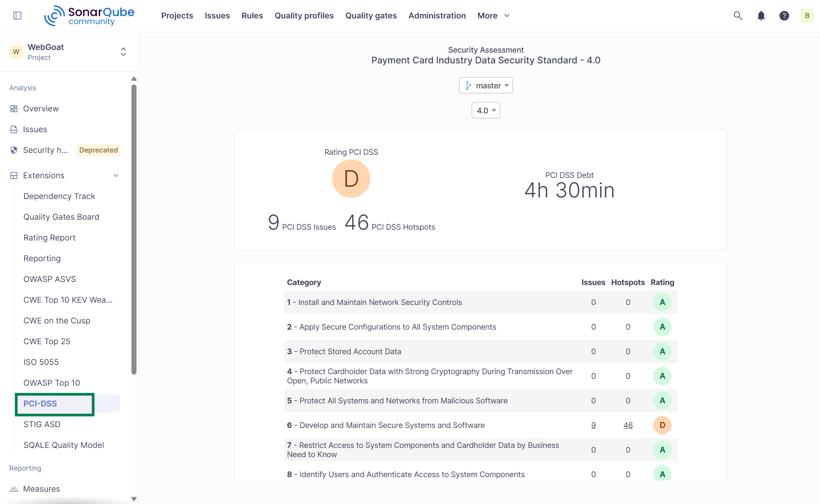Click the 9 issues link in row 6
Image resolution: width=820 pixels, height=504 pixels.
(593, 425)
